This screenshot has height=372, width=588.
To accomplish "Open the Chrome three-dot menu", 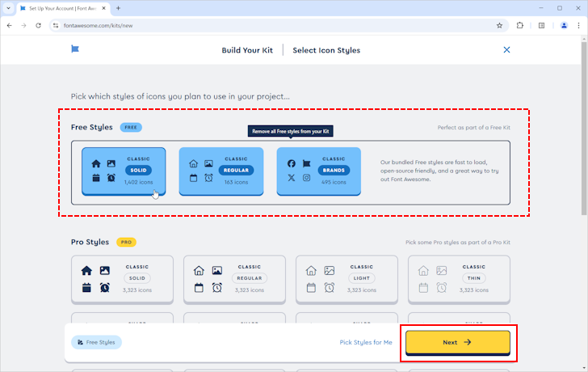I will tap(576, 25).
